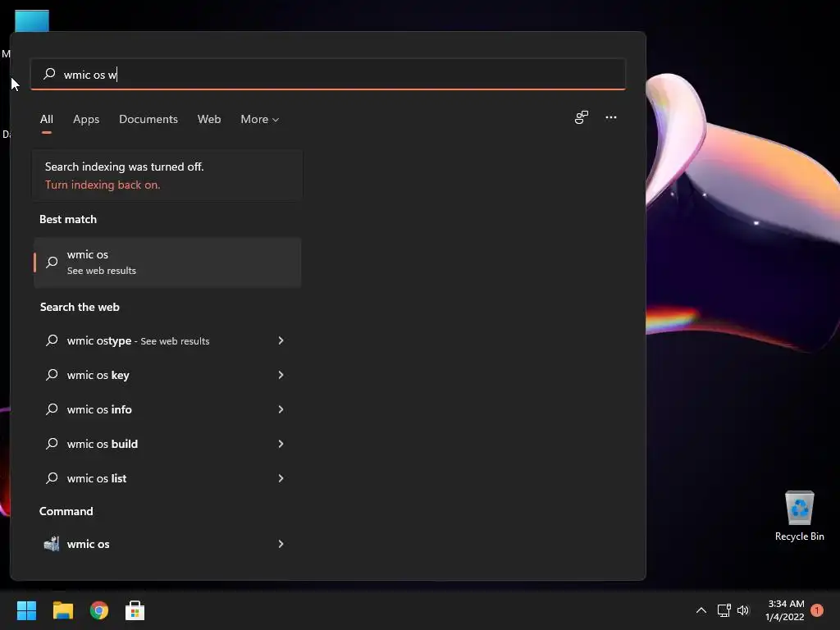840x630 pixels.
Task: Open Google Chrome from taskbar
Action: pyautogui.click(x=99, y=610)
